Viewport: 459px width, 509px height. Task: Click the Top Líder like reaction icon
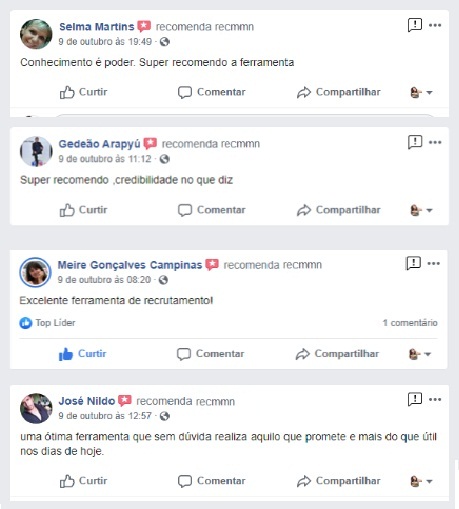click(26, 323)
